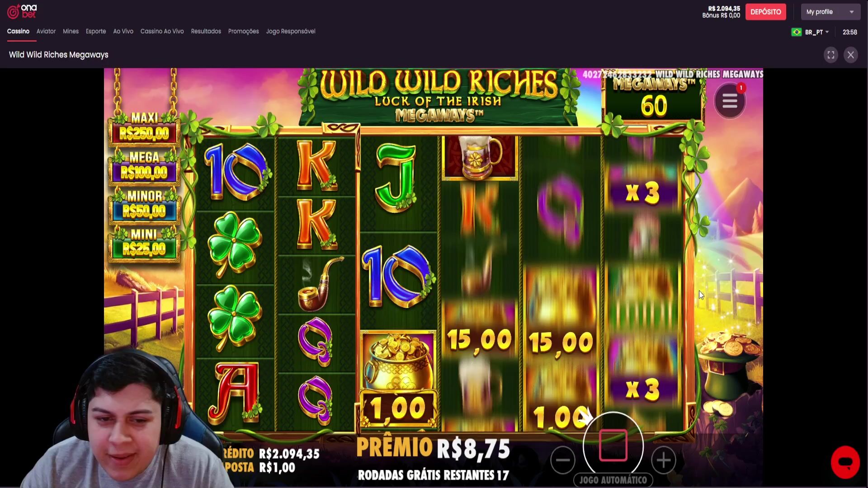Visit the Jogo Responsável link
The image size is (868, 488).
(291, 31)
